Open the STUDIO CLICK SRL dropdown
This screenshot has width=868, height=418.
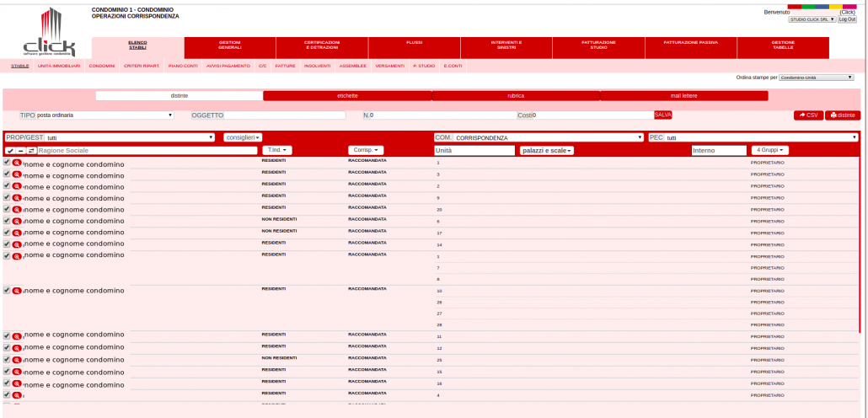coord(812,19)
